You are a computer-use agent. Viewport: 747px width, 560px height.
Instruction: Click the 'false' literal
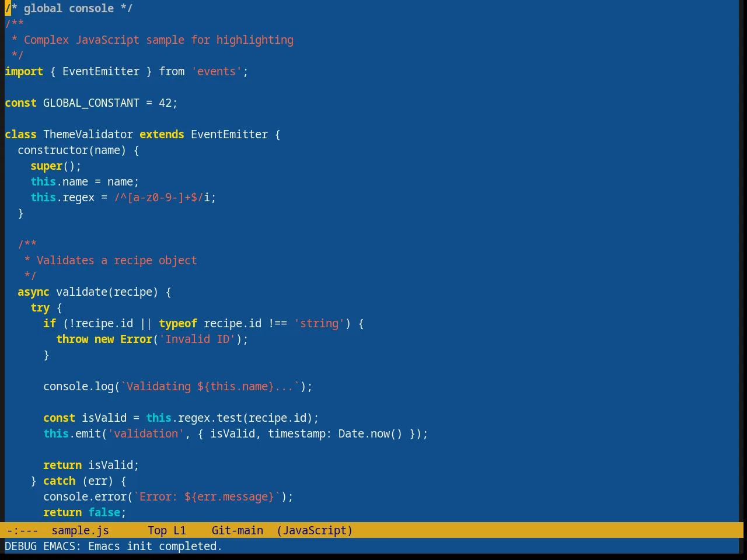click(x=104, y=512)
